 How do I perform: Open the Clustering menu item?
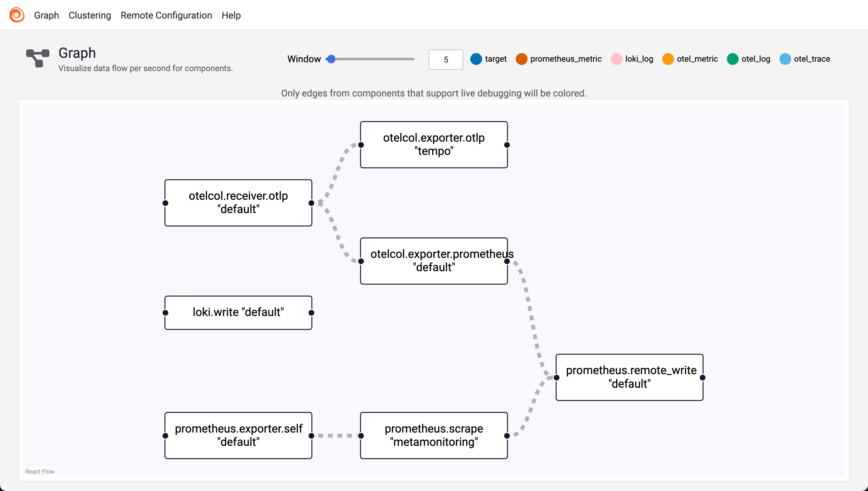coord(90,15)
